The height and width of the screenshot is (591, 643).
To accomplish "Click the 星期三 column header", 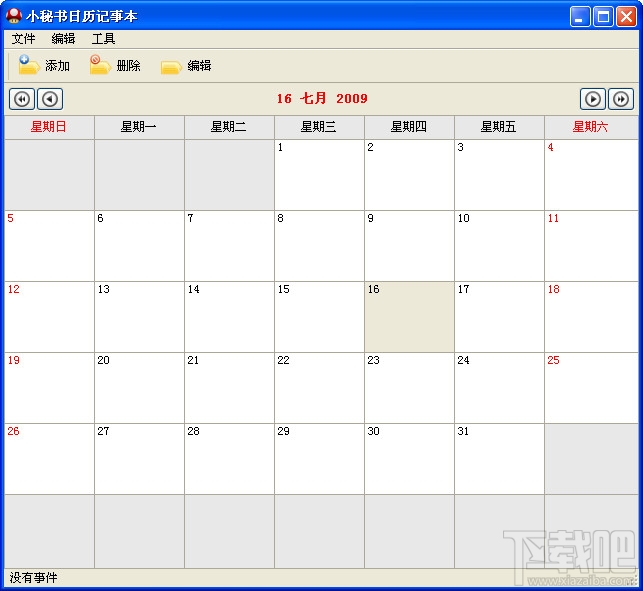I will click(x=319, y=127).
